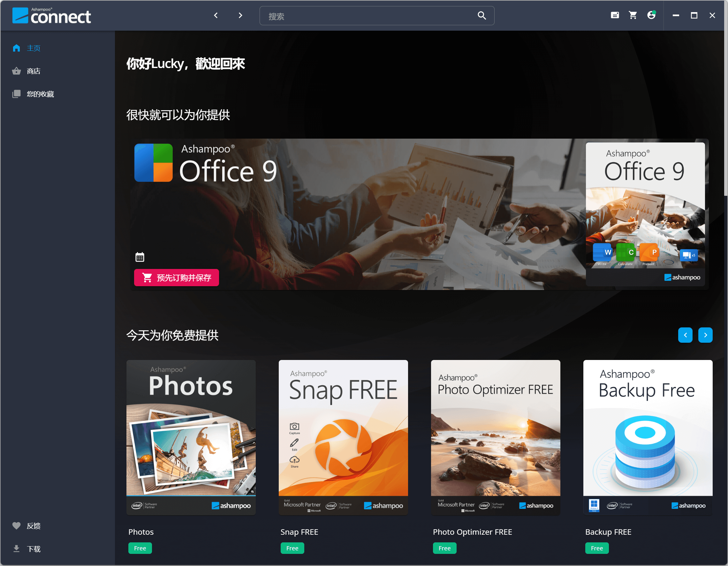Click the feedback heart icon

[16, 526]
